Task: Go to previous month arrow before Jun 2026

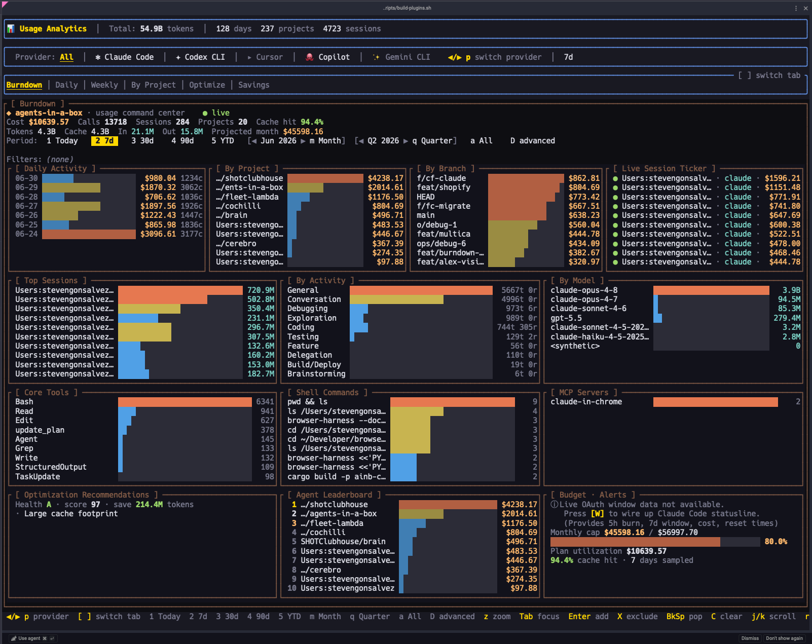Action: [x=253, y=141]
